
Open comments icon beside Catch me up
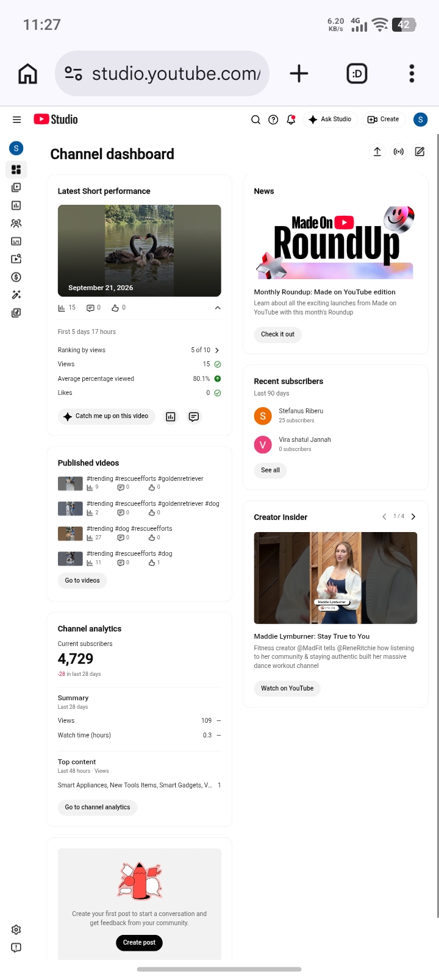coord(194,417)
